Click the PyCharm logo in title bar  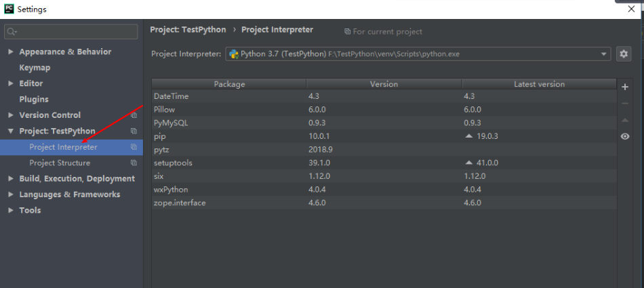coord(8,9)
